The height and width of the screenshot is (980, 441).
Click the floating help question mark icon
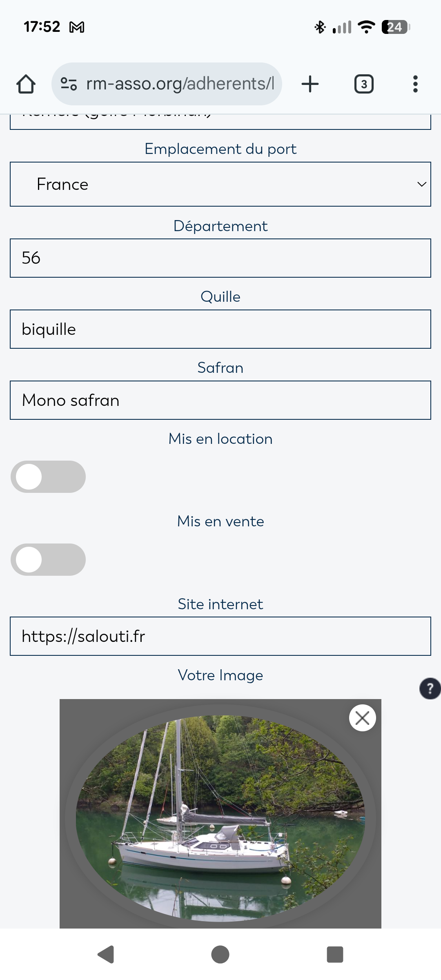tap(430, 688)
